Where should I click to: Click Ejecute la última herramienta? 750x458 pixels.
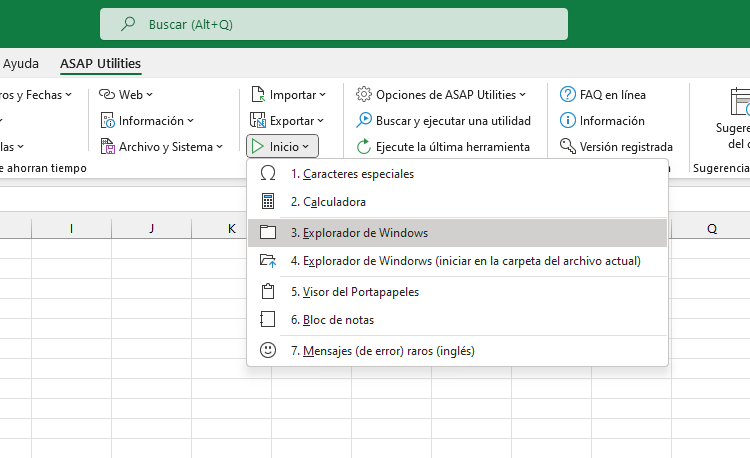(443, 146)
